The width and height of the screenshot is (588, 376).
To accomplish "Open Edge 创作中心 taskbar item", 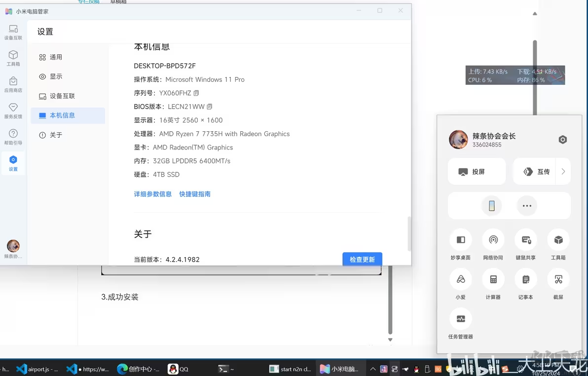I will point(139,369).
